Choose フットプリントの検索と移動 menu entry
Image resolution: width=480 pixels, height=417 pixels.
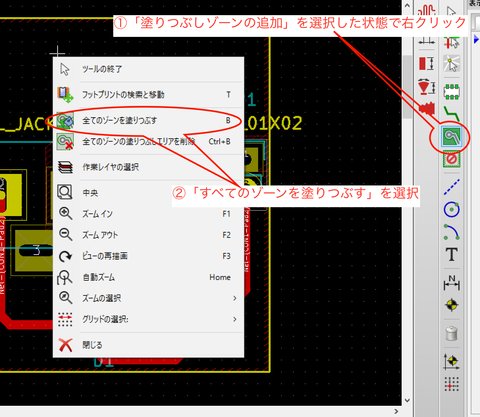148,95
